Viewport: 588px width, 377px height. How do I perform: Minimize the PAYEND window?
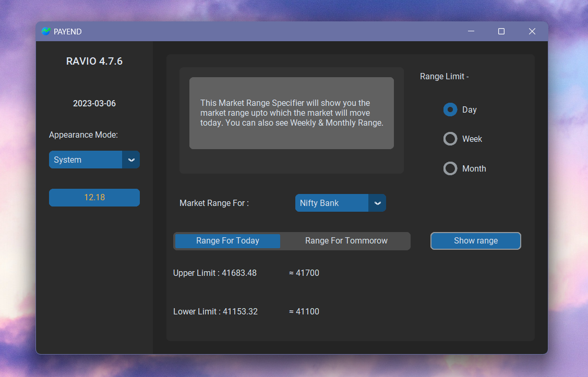point(471,31)
